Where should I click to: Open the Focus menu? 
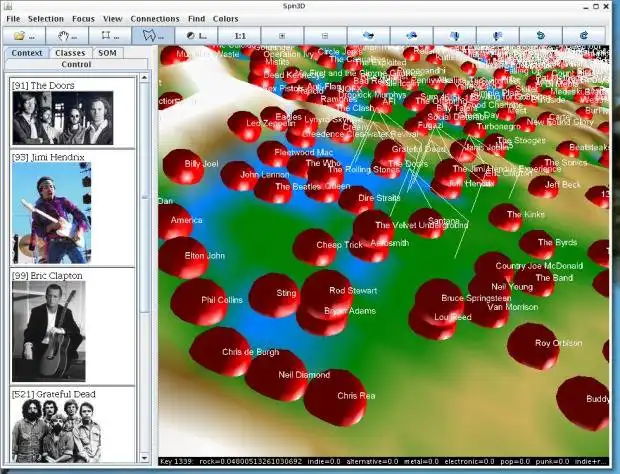(83, 19)
